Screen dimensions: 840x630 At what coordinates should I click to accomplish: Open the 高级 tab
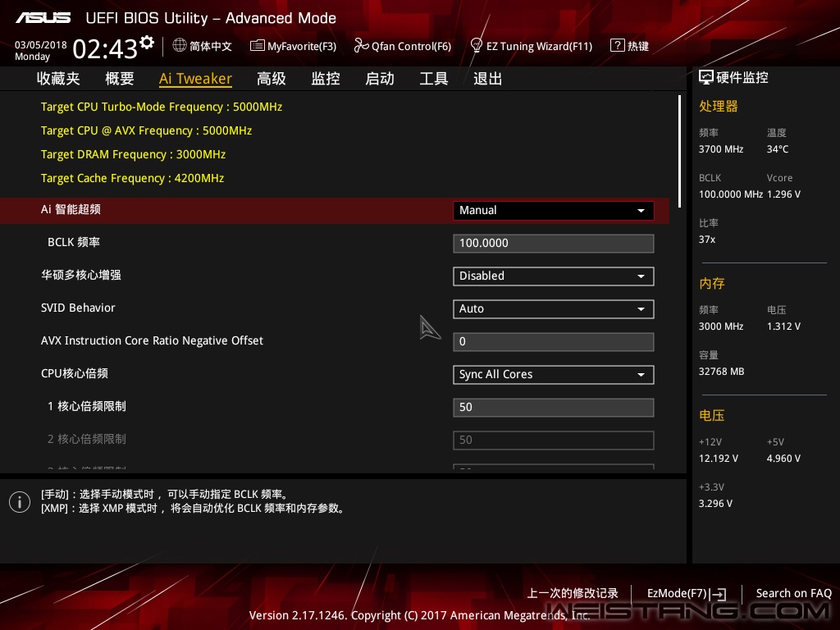(271, 79)
